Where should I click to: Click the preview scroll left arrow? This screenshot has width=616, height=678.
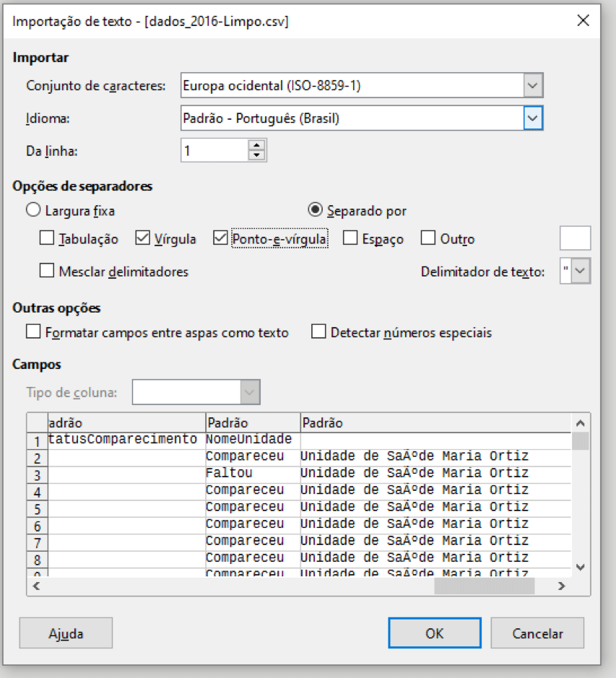coord(36,586)
